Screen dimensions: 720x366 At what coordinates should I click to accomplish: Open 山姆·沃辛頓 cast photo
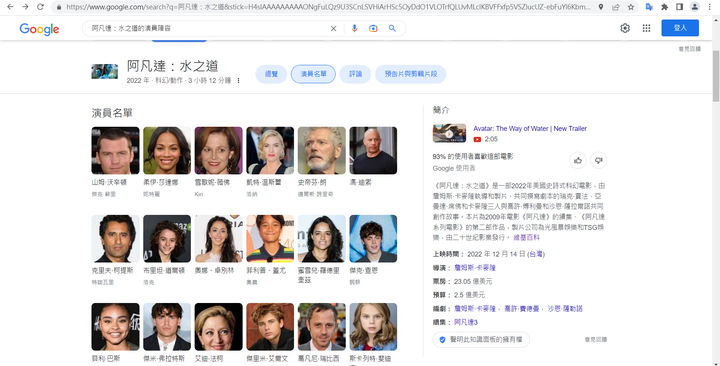[115, 151]
